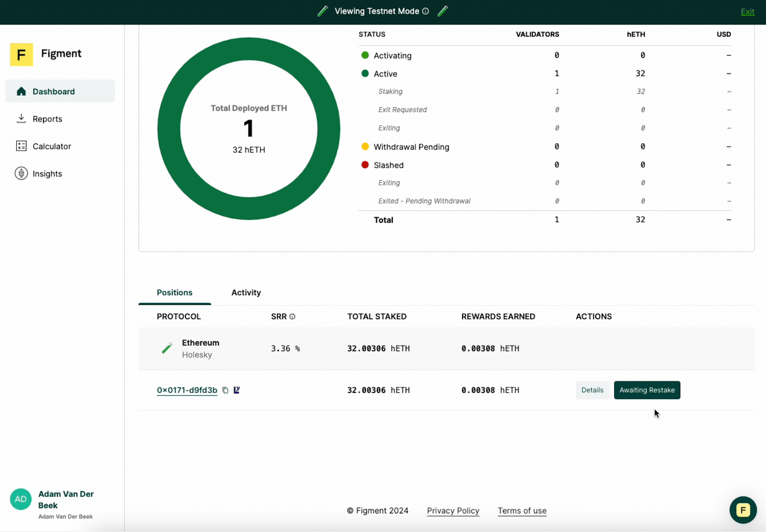Select the Positions tab
The width and height of the screenshot is (766, 532).
click(x=175, y=292)
